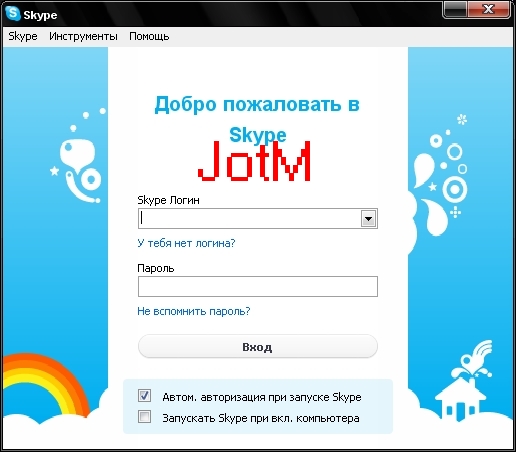Screen dimensions: 516x452
Task: Click the Вход sign-in button
Action: (x=258, y=347)
